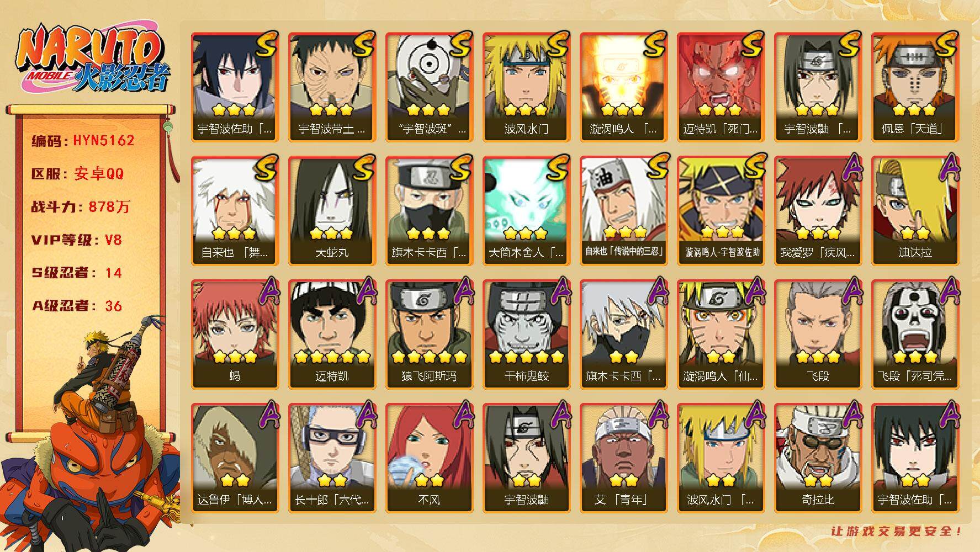Select the 猿飞阿斯玛 ninja card
This screenshot has height=552, width=980.
[429, 335]
